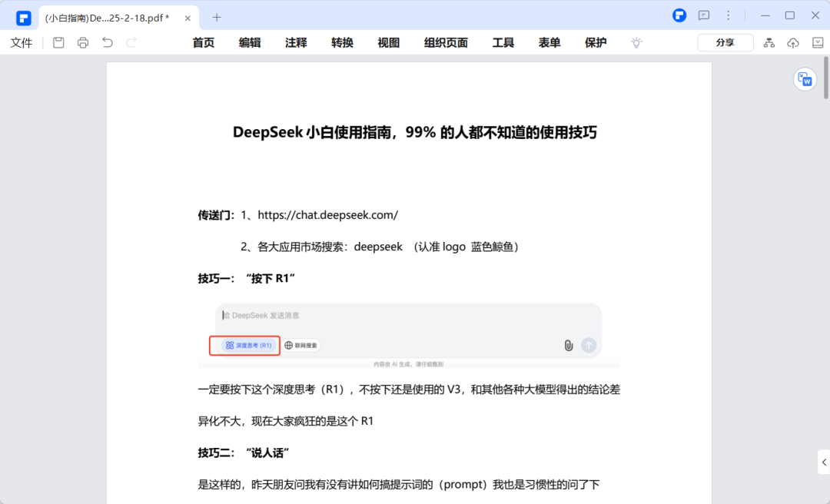The width and height of the screenshot is (830, 504).
Task: Print the document with the printer icon
Action: 83,42
